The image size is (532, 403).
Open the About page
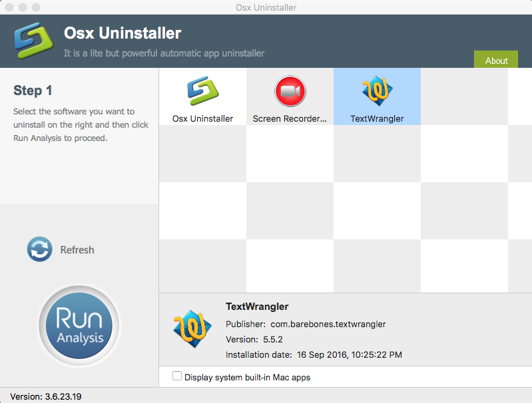point(496,60)
